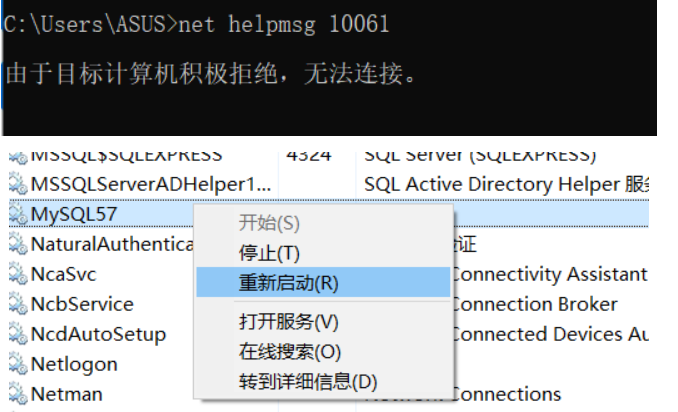Click the Netman service gear icon

click(18, 394)
